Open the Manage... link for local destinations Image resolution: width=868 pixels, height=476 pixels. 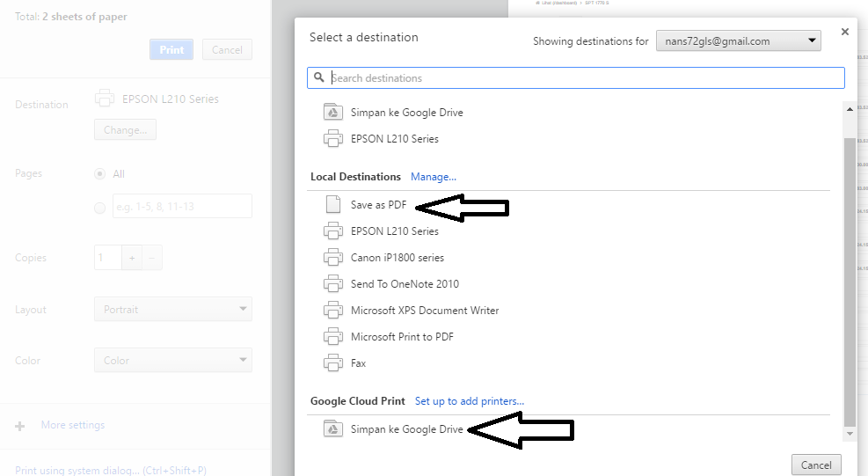click(433, 177)
